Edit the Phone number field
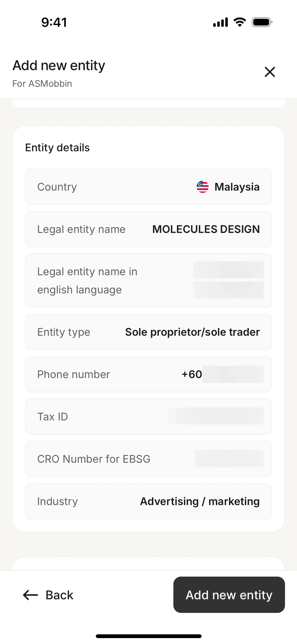This screenshot has height=644, width=297. (x=148, y=374)
